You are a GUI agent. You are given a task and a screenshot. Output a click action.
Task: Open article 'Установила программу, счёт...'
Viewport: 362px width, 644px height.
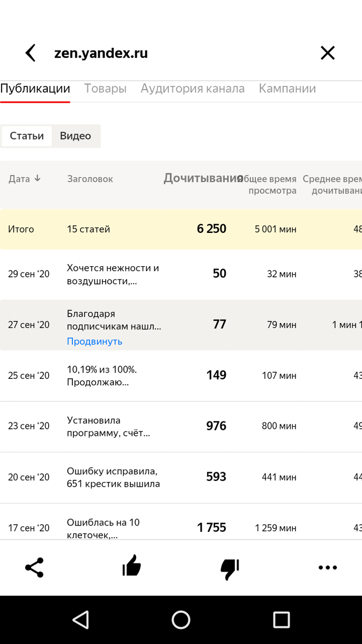(108, 427)
